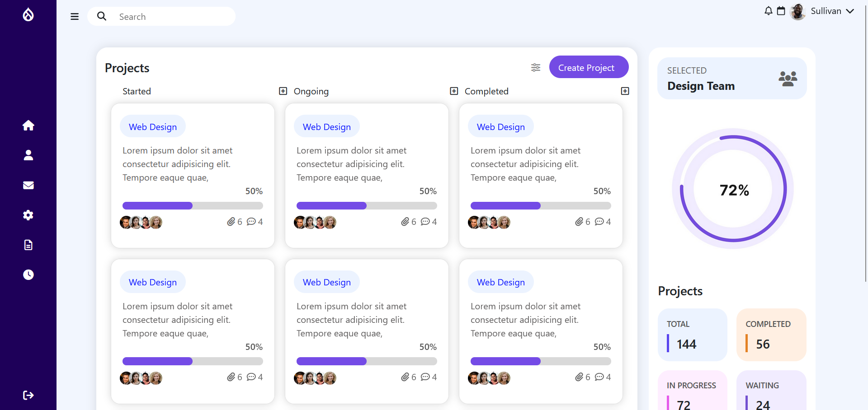Click the attachment icon on first Started card
This screenshot has height=410, width=868.
coord(230,222)
